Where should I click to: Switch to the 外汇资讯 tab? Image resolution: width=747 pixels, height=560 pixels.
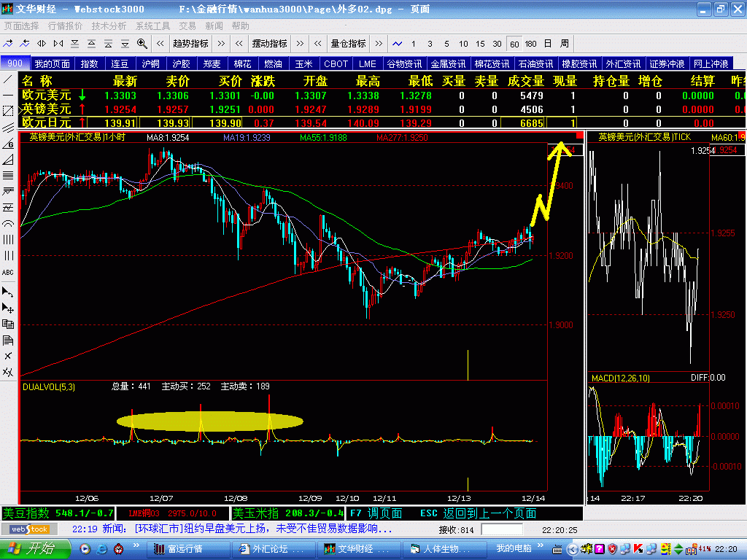coord(623,63)
